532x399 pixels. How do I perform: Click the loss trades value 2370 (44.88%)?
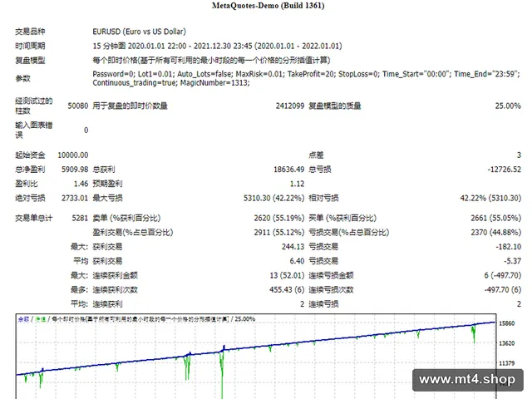(x=495, y=233)
